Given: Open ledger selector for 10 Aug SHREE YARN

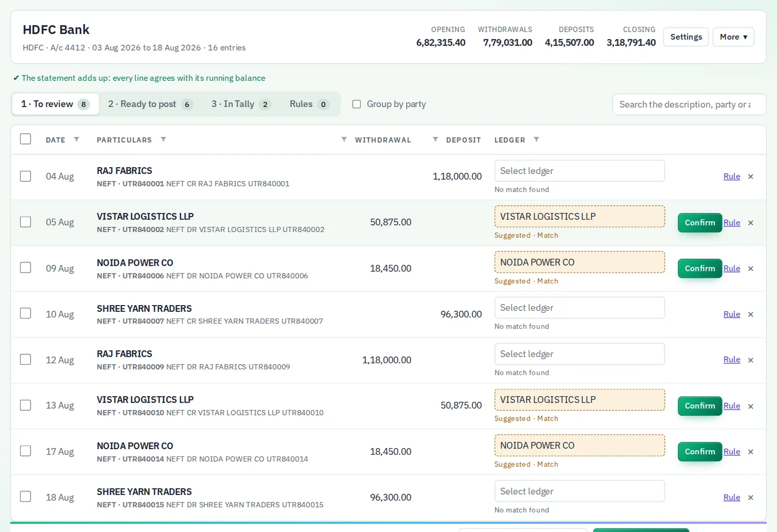Looking at the screenshot, I should coord(580,308).
